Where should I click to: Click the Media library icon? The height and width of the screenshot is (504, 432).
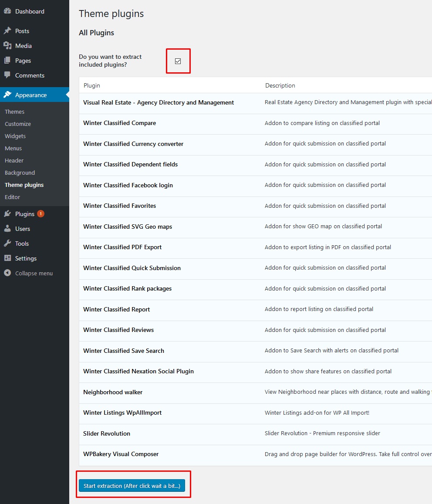7,46
